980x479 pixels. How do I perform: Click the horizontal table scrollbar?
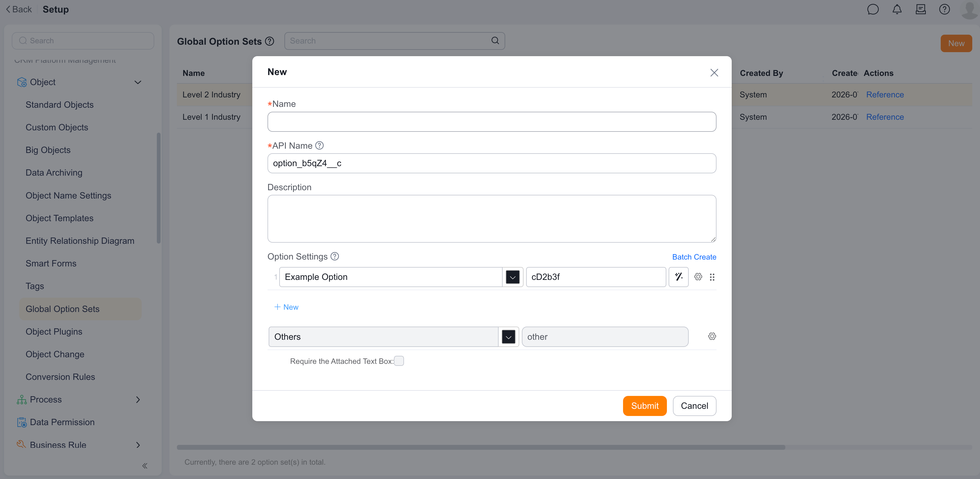click(x=481, y=447)
